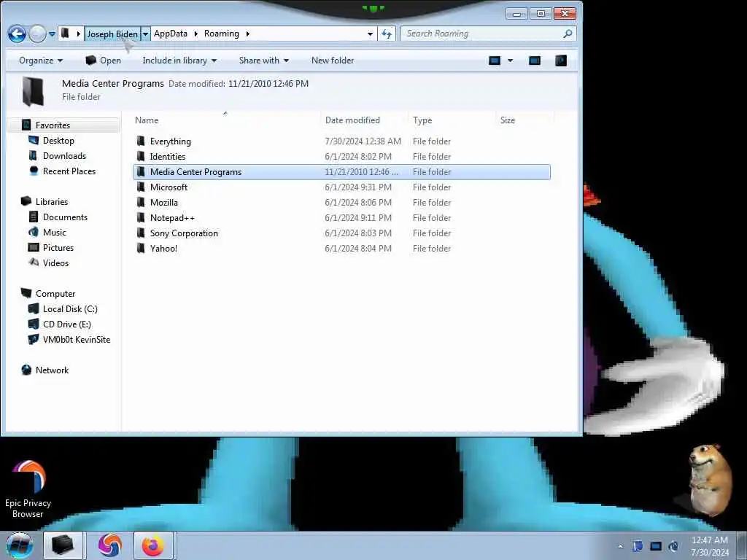Click New folder in the command bar
The image size is (747, 560).
[333, 61]
